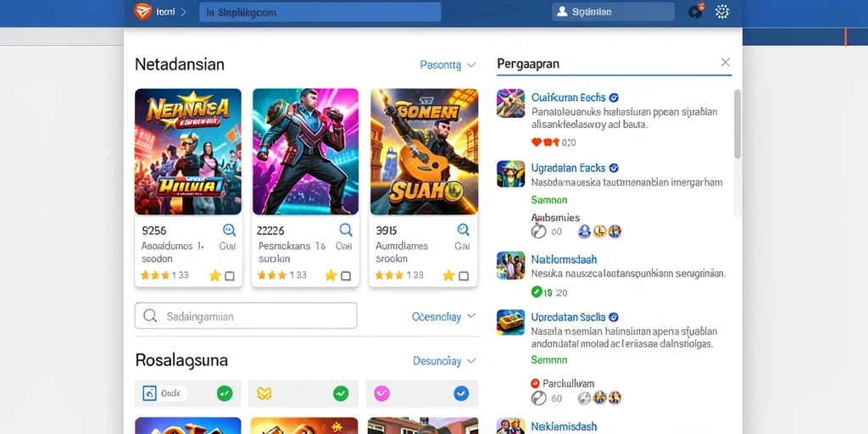Click the pink circle icon in third chip
The height and width of the screenshot is (434, 868).
(382, 393)
